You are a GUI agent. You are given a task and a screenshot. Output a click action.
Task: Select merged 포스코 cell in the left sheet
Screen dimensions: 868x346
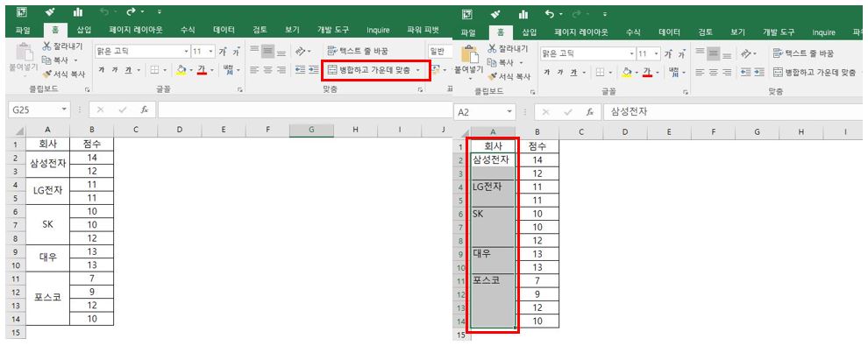[x=48, y=297]
